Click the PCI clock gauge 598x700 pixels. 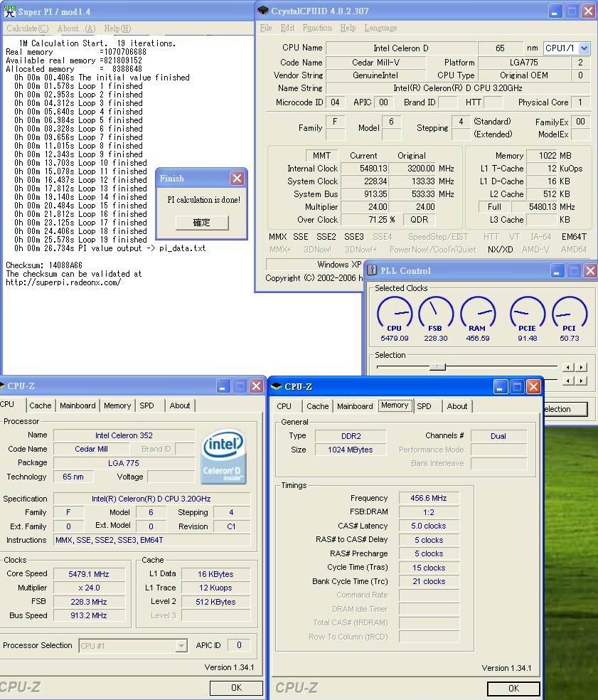click(570, 314)
